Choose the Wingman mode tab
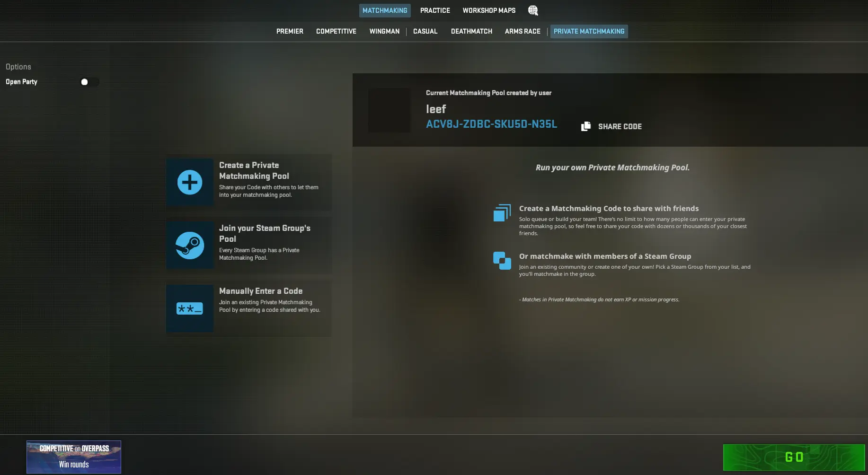 [x=384, y=31]
